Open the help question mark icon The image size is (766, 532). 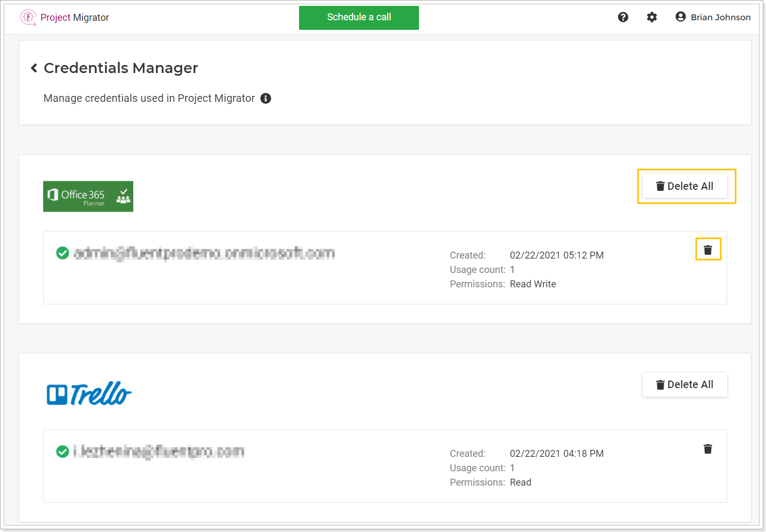click(623, 17)
